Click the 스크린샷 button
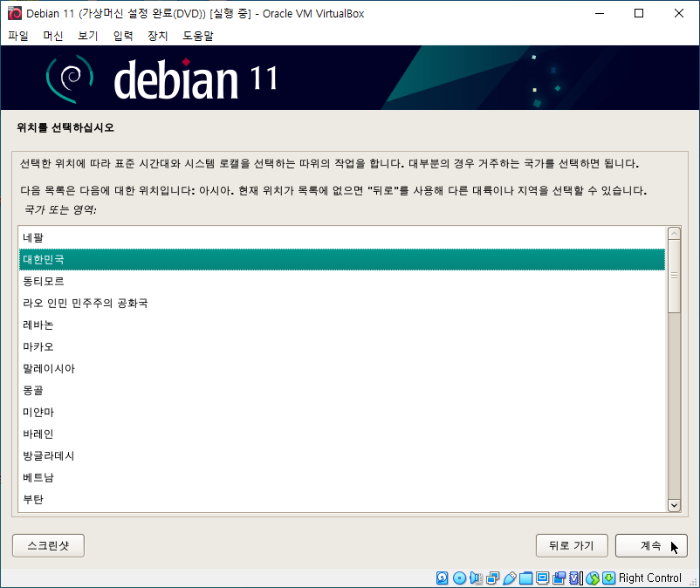 (48, 545)
